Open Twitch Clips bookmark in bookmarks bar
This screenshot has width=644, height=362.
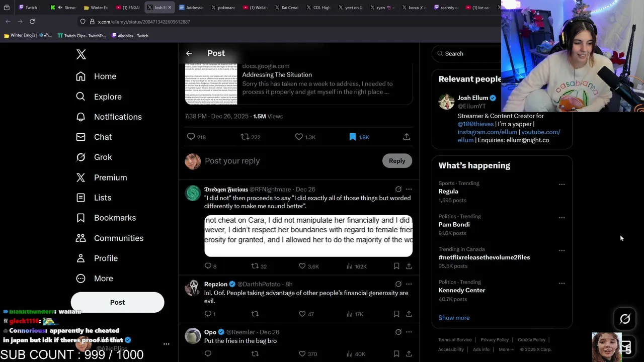pyautogui.click(x=82, y=36)
